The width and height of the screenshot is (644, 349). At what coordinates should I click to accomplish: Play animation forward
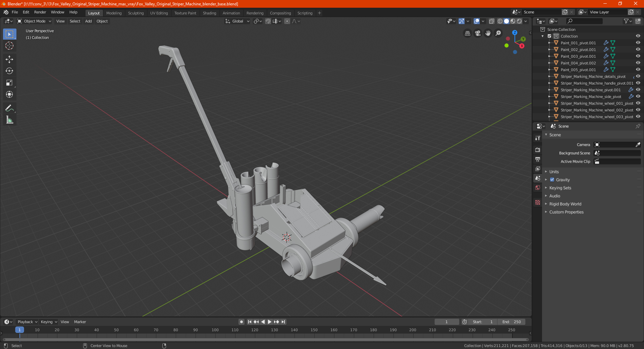pyautogui.click(x=270, y=322)
